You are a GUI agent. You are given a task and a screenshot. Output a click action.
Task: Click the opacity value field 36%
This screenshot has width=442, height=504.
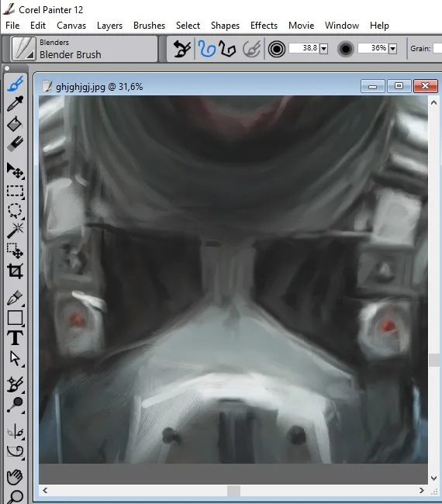tap(373, 48)
